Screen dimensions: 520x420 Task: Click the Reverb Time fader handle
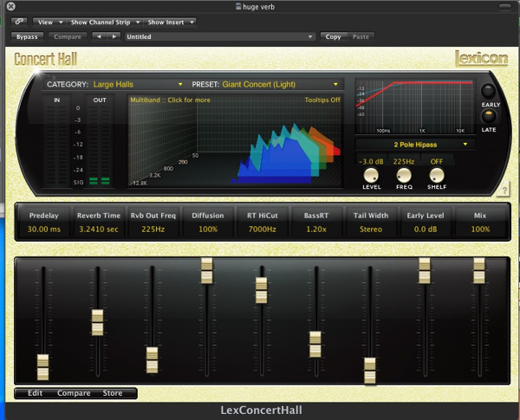coord(97,322)
